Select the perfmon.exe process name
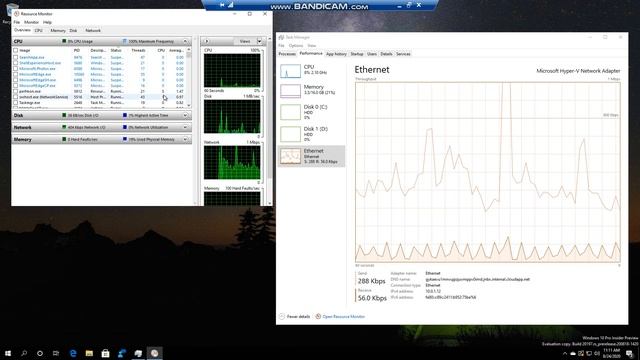The width and height of the screenshot is (640, 360). pos(30,91)
